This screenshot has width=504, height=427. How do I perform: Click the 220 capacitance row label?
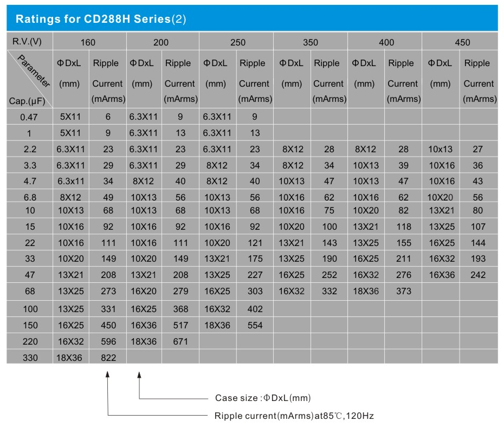pyautogui.click(x=30, y=341)
